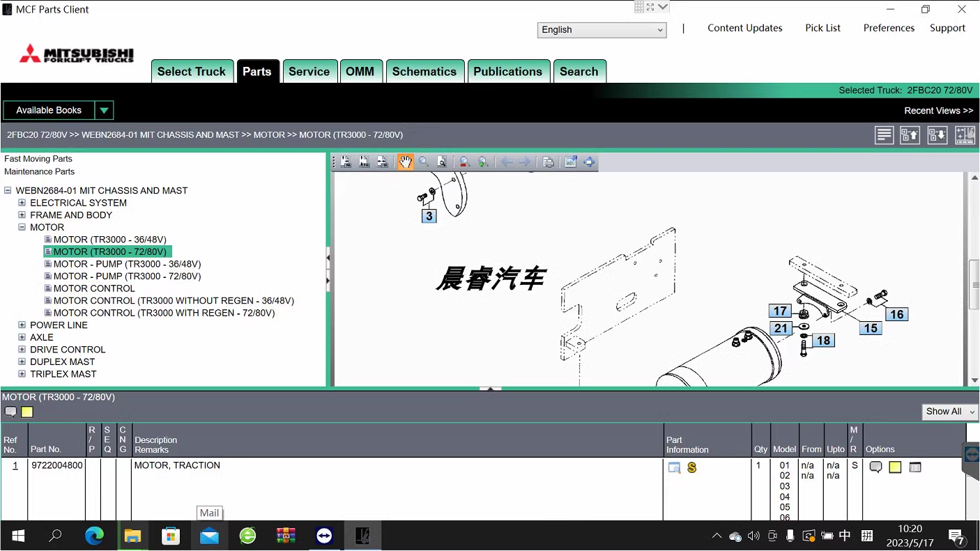980x551 pixels.
Task: Open Content Updates link
Action: point(745,28)
